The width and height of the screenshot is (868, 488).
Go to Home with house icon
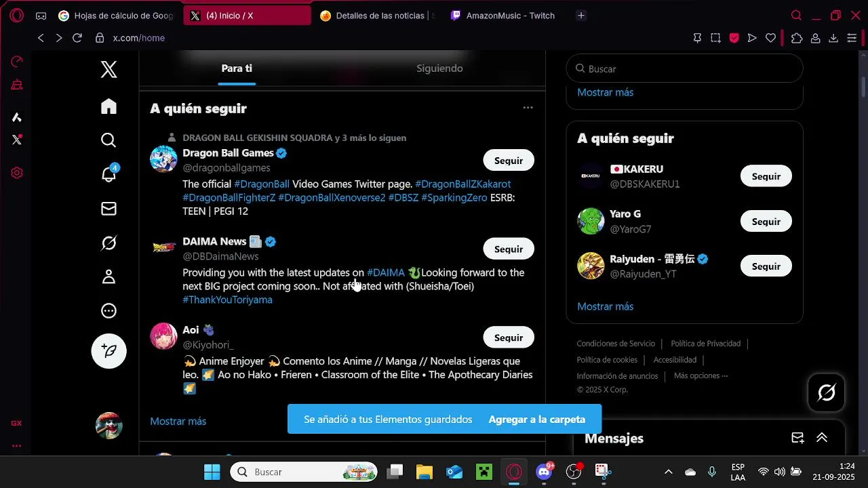coord(108,106)
